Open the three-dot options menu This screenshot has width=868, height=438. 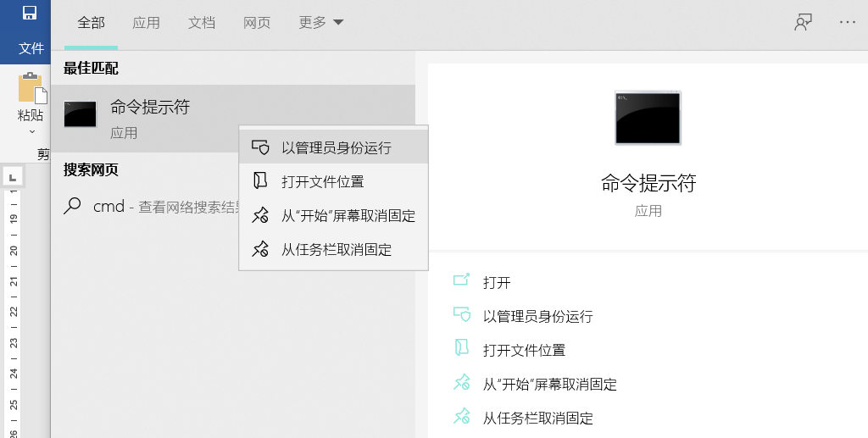coord(848,22)
